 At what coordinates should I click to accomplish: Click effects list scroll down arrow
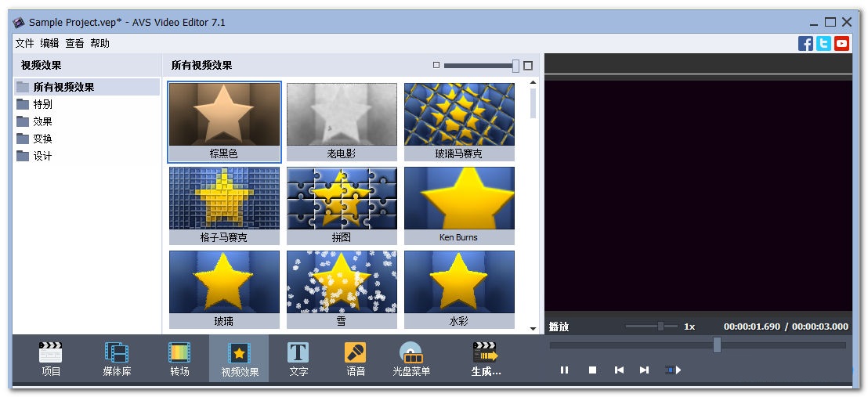click(533, 329)
